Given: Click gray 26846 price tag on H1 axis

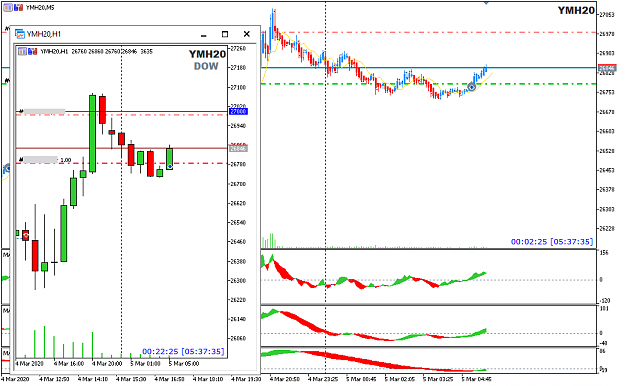Looking at the screenshot, I should [x=238, y=149].
